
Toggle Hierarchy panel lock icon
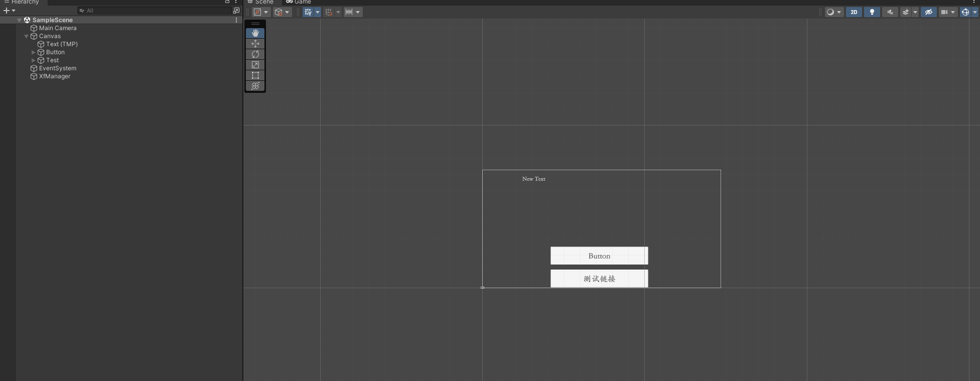227,2
